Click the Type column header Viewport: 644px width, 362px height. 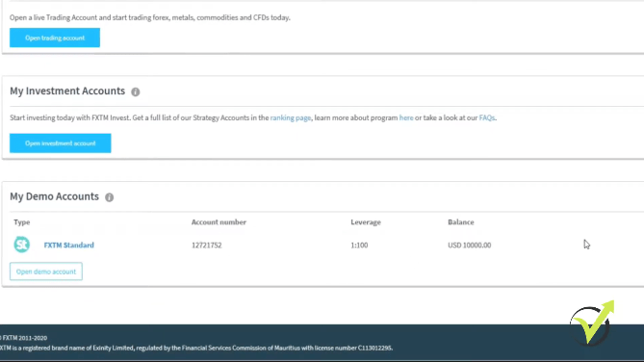coord(22,222)
